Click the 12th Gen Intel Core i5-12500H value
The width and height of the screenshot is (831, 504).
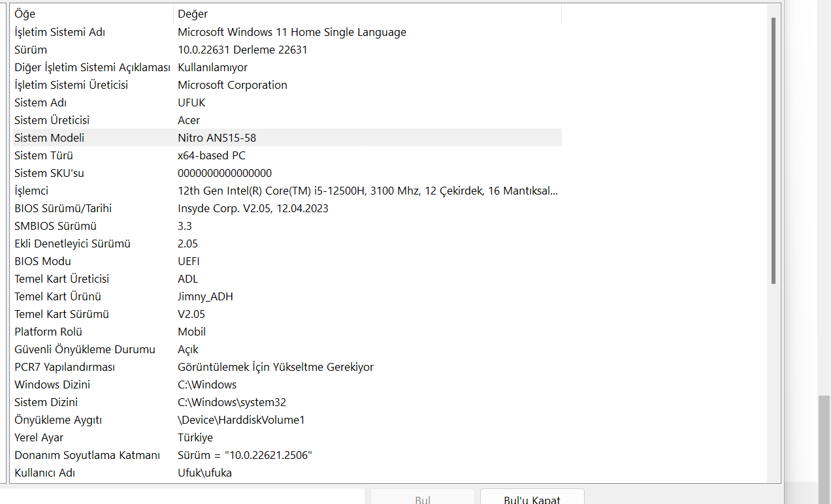[x=368, y=191]
